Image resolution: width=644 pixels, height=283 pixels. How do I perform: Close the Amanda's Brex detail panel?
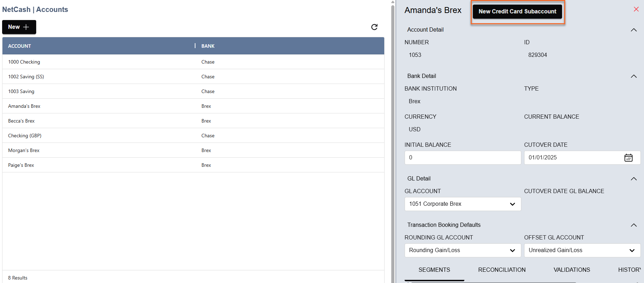point(636,9)
